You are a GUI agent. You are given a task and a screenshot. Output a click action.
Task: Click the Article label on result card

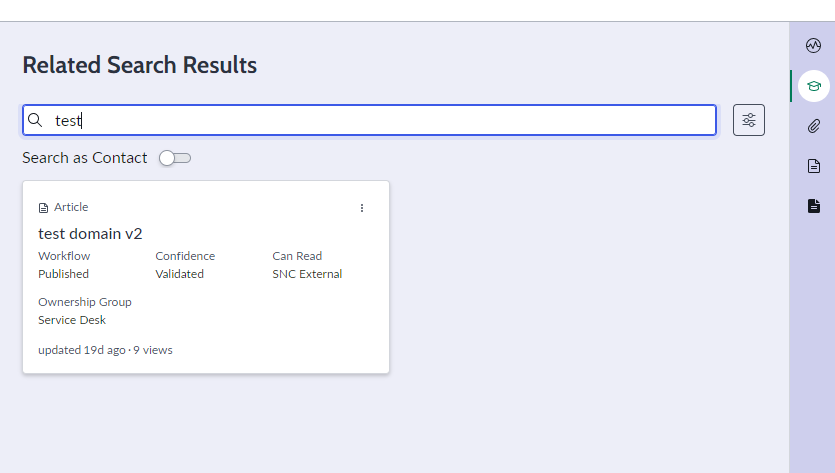click(x=71, y=207)
